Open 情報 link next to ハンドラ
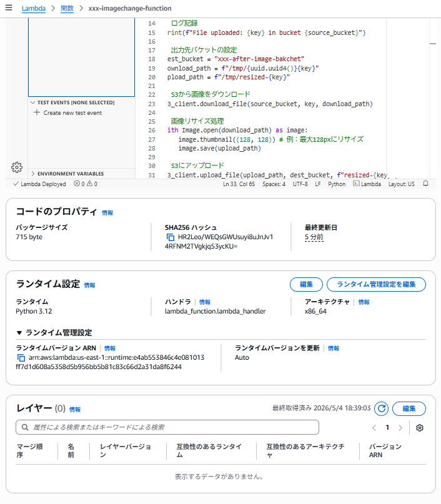Viewport: 441px width, 504px height. [205, 302]
